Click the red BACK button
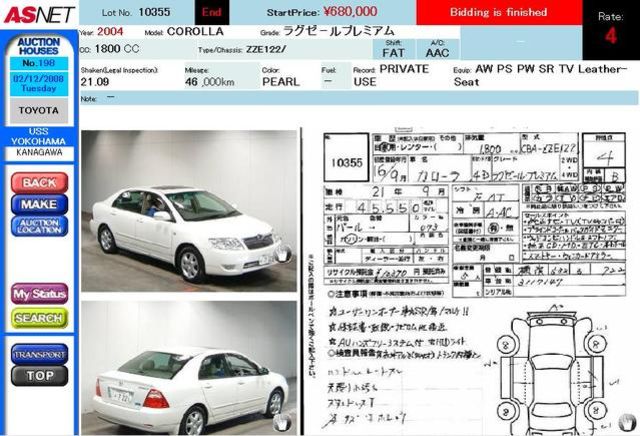 tap(39, 182)
